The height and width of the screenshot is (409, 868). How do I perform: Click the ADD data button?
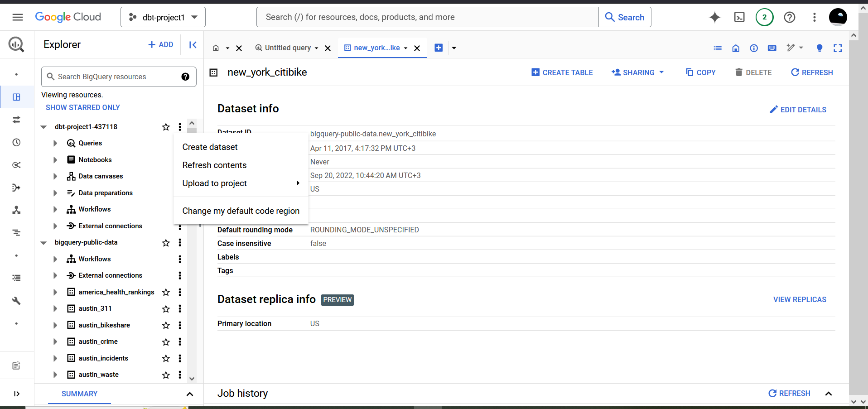coord(161,44)
